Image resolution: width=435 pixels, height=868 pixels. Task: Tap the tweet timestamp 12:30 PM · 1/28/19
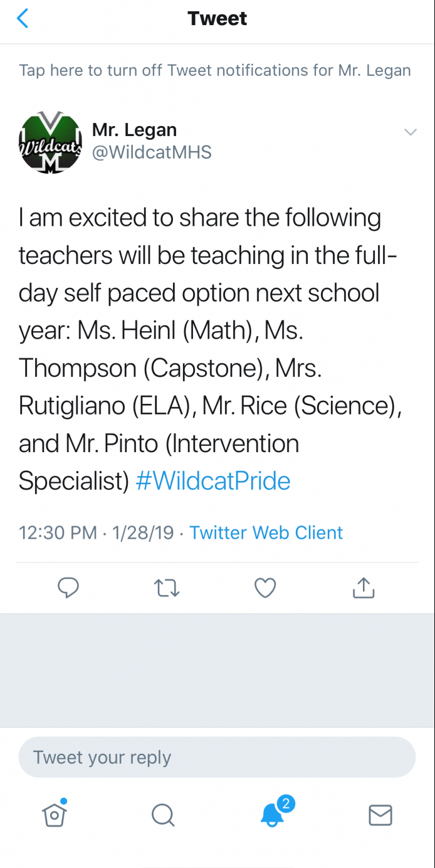(x=96, y=532)
